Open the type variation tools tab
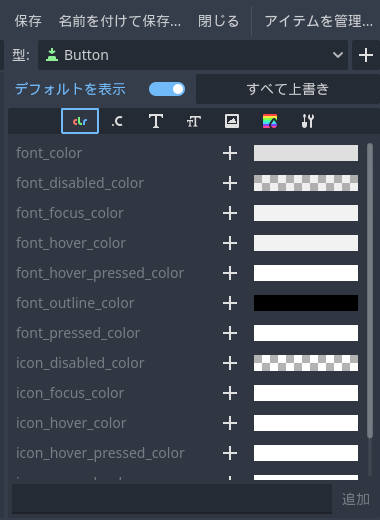Viewport: 380px width, 520px height. [308, 121]
